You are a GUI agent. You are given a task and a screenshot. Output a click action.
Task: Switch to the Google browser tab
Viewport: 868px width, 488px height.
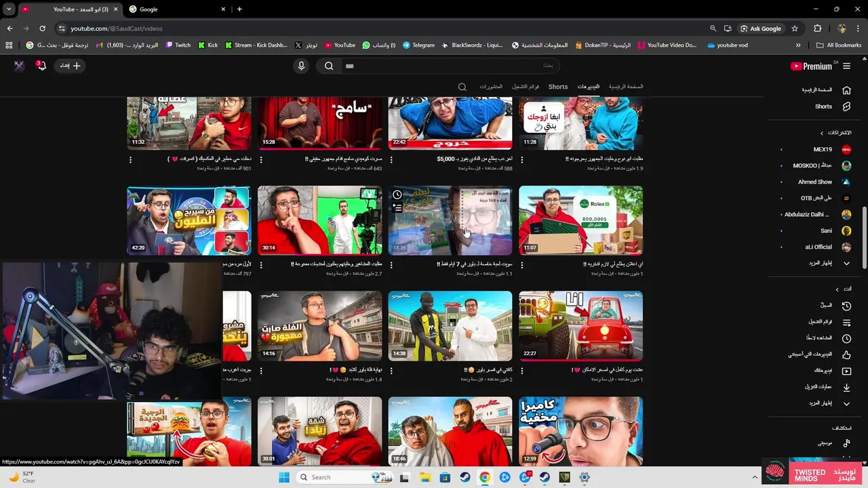(176, 9)
